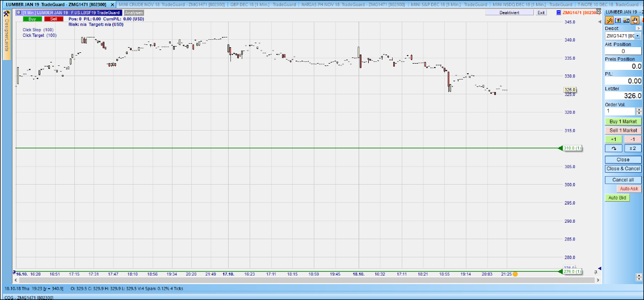Collapse the LUMBER JAN 19 chart header box

(x=19, y=13)
